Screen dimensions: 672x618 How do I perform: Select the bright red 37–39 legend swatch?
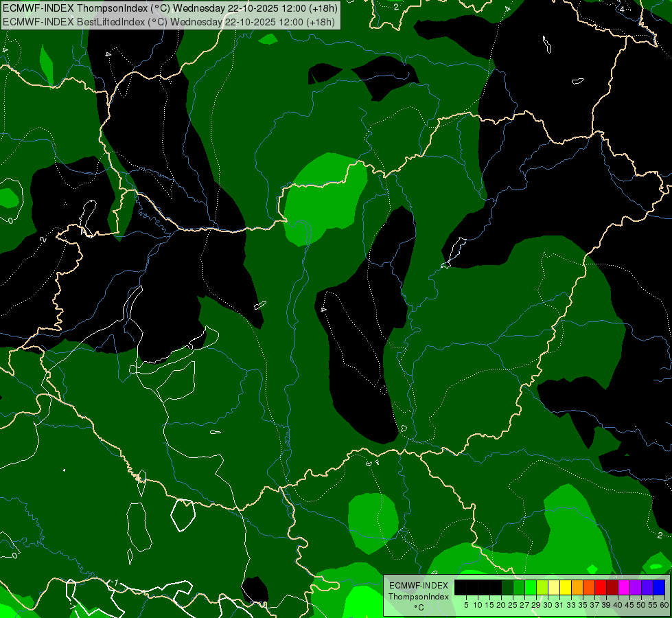[601, 587]
